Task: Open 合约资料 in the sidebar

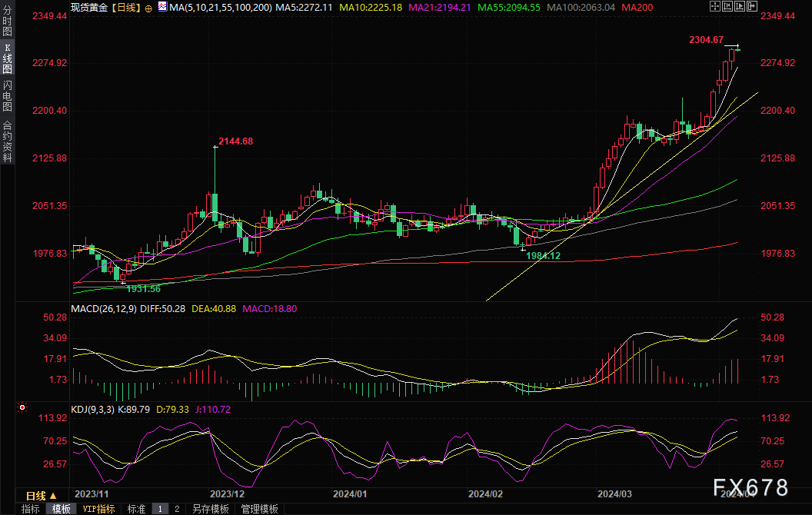Action: pyautogui.click(x=7, y=141)
